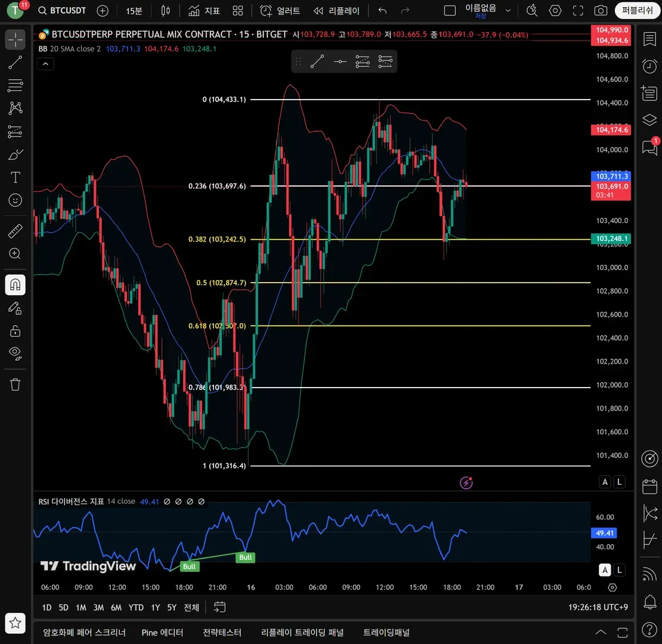Screen dimensions: 662x644
Task: Select the trend line drawing tool
Action: point(15,63)
